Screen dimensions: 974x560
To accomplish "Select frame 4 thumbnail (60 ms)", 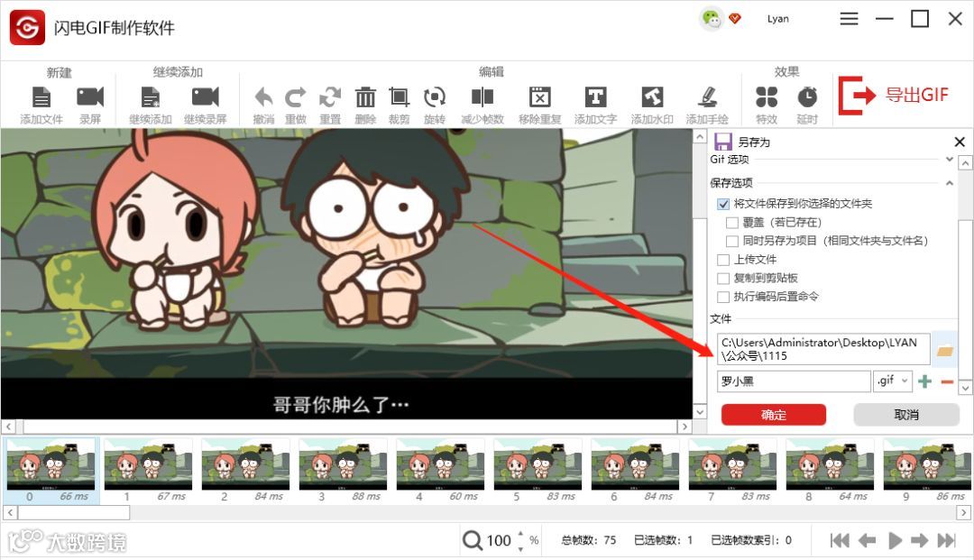I will tap(440, 471).
